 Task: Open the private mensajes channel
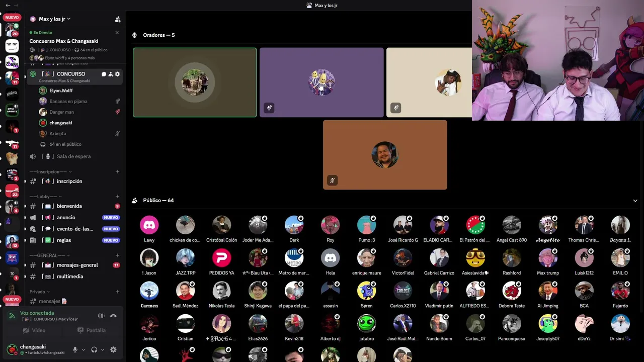[x=74, y=301]
